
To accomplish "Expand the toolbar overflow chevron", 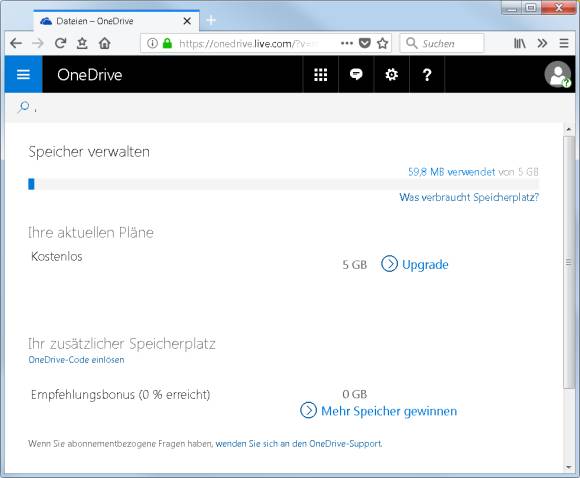I will [x=542, y=44].
